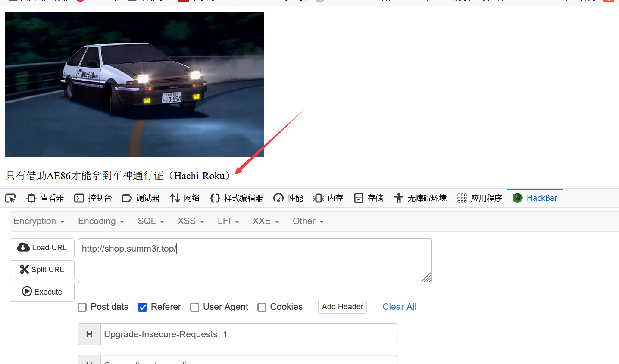This screenshot has width=619, height=364.
Task: Click the H label of Upgrade-Insecure-Requests header
Action: pyautogui.click(x=89, y=334)
